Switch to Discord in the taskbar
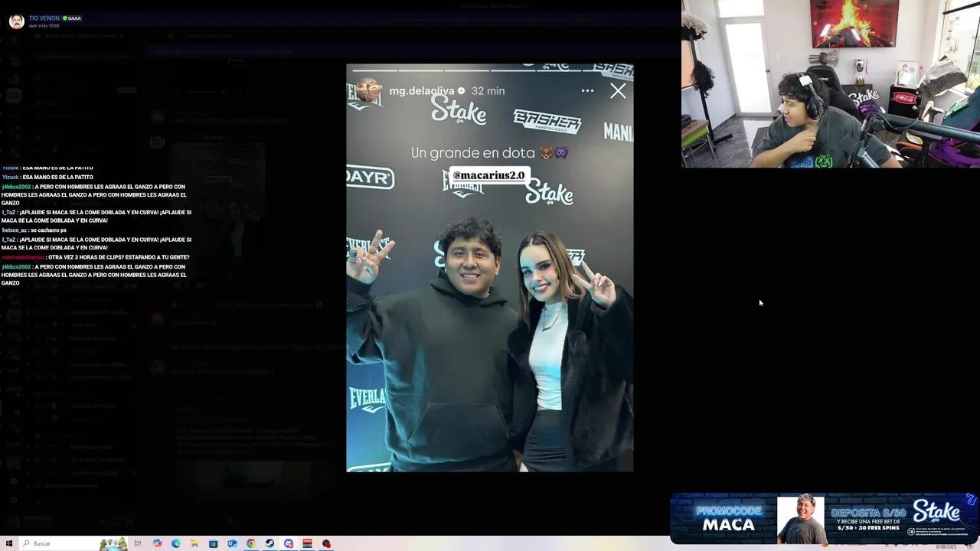 (289, 543)
